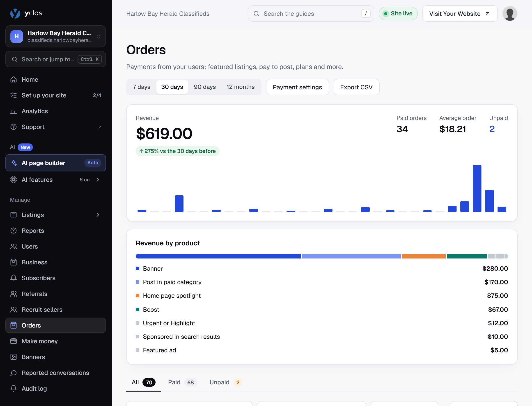The height and width of the screenshot is (406, 532).
Task: Open Analytics via the bar chart icon
Action: coord(14,111)
